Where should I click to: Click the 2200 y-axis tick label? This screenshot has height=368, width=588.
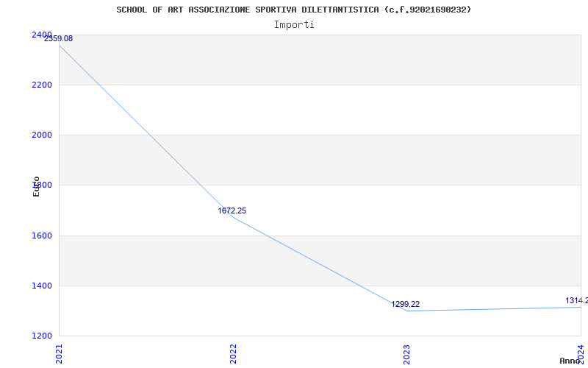(42, 85)
